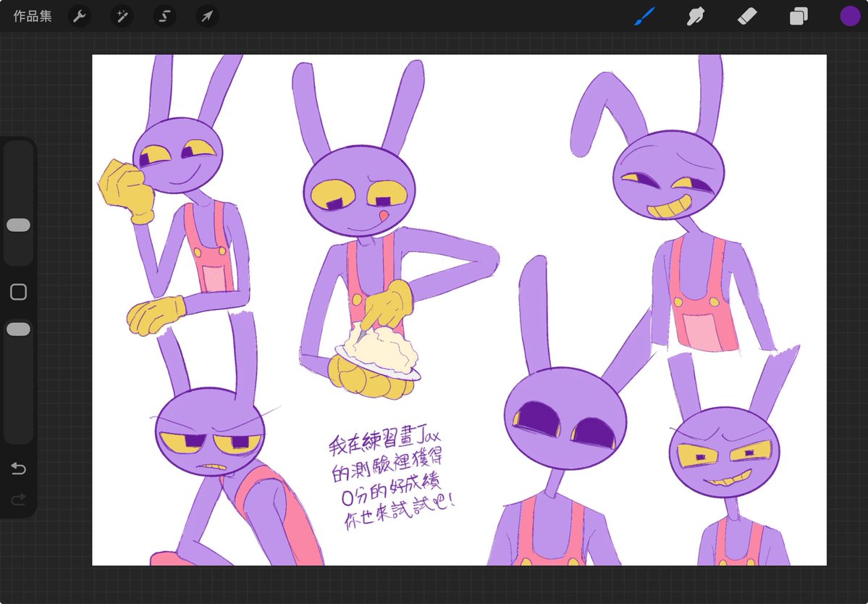Select the Paint brush tool
Screen dimensions: 868x604
pos(644,16)
